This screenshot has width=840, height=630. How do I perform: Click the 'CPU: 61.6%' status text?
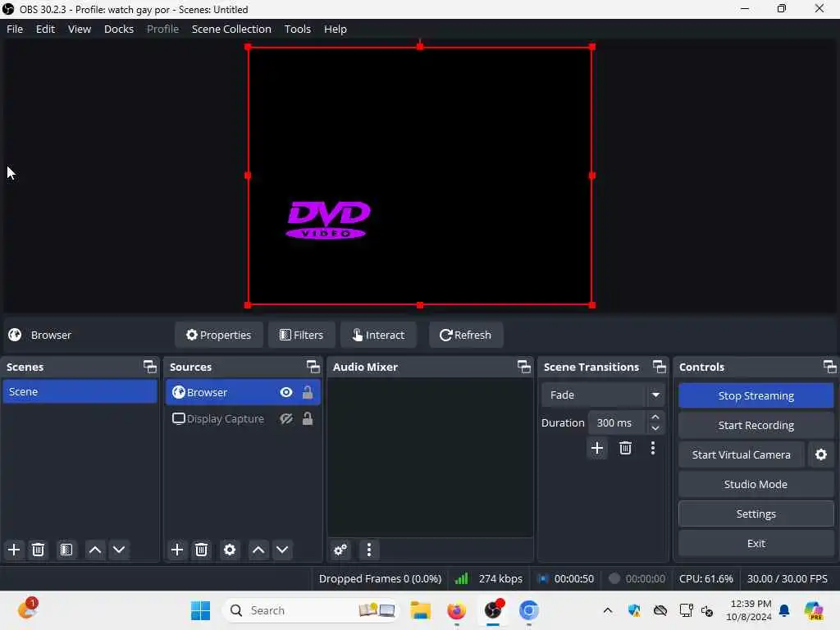(705, 578)
